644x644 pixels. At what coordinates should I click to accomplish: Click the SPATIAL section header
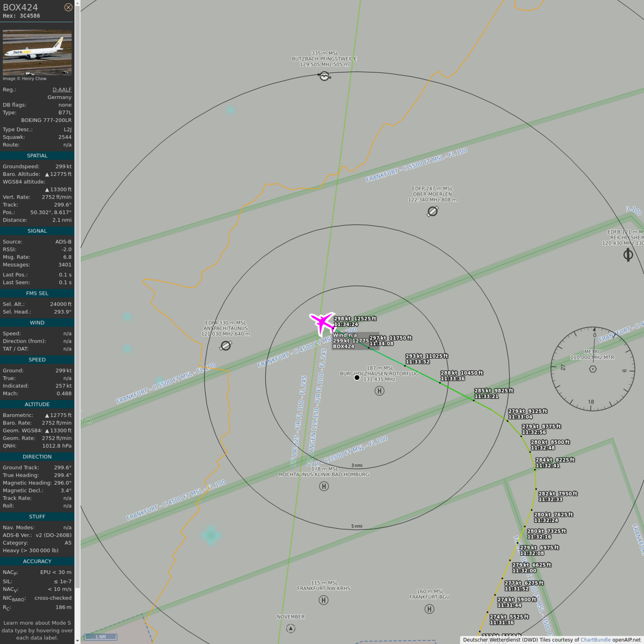click(x=37, y=156)
